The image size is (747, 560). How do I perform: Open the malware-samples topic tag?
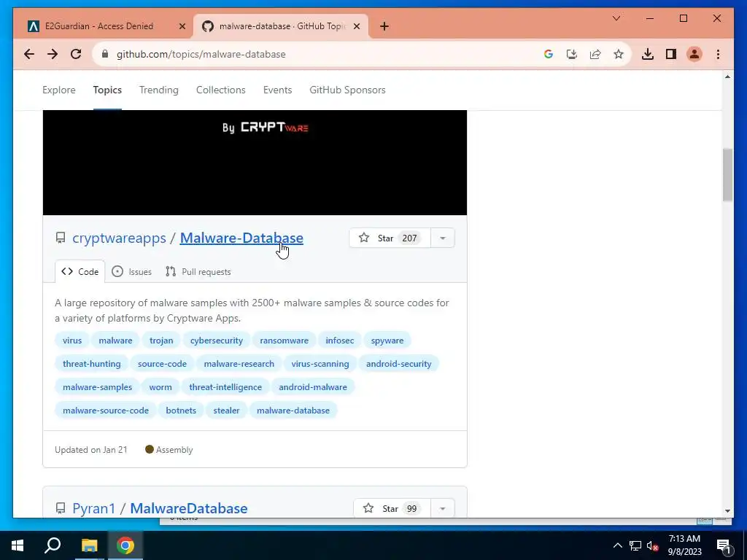tap(97, 387)
